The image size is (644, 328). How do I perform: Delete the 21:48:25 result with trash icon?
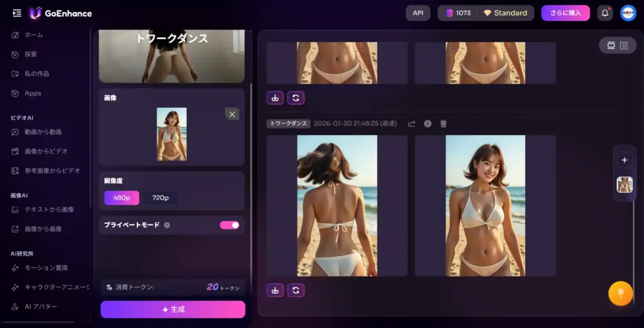click(443, 124)
